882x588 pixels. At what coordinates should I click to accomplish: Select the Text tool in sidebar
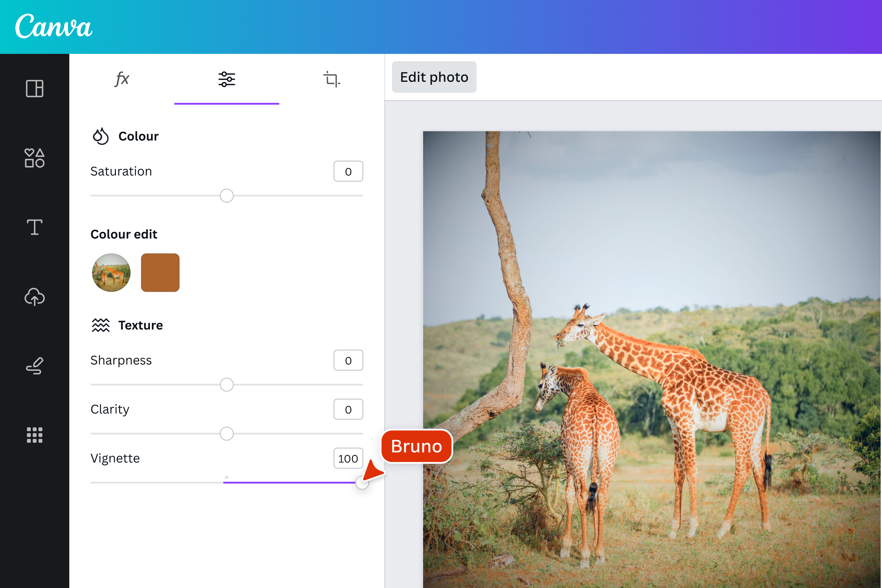pyautogui.click(x=35, y=227)
